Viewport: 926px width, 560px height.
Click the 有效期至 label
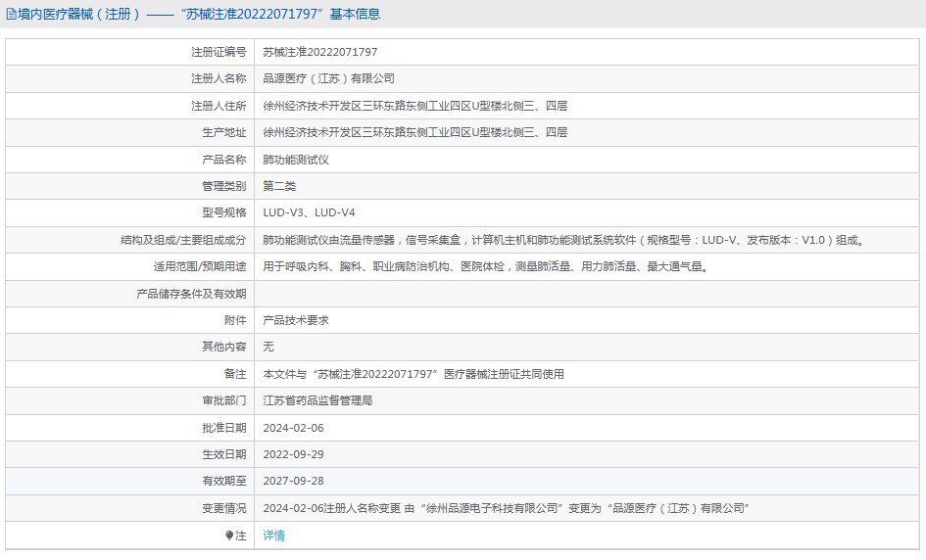tap(224, 481)
